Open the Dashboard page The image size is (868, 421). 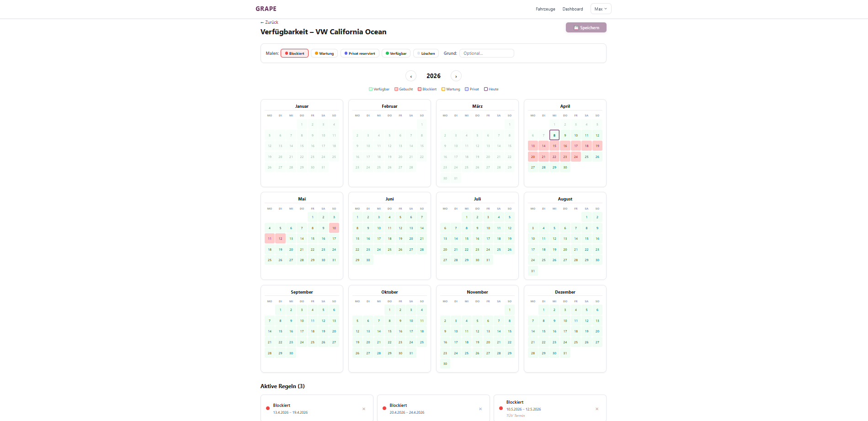pos(572,9)
